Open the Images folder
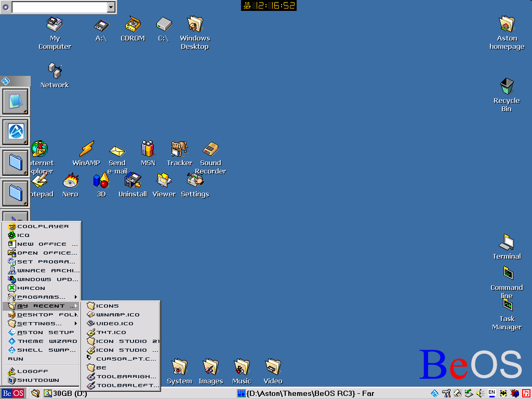The height and width of the screenshot is (399, 532). [211, 372]
